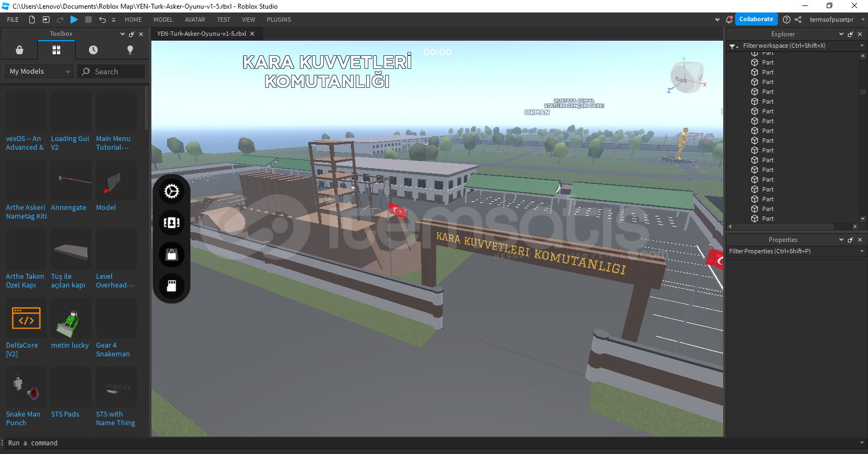Switch to the HOME ribbon tab
The height and width of the screenshot is (454, 868).
(x=133, y=20)
